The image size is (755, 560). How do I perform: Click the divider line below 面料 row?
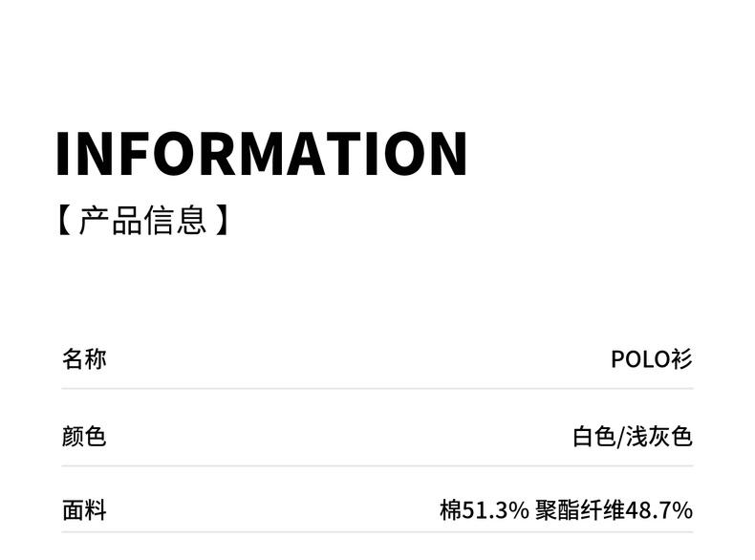coord(377,532)
